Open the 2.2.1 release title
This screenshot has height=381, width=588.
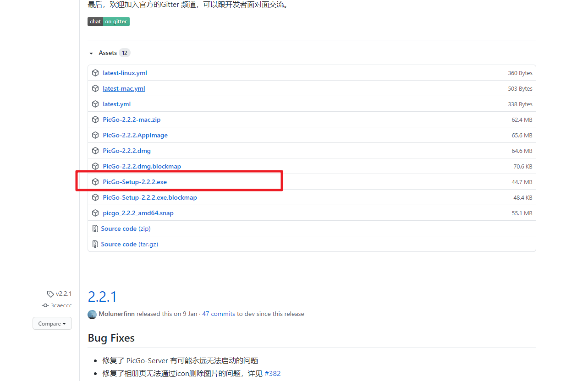[x=102, y=297]
